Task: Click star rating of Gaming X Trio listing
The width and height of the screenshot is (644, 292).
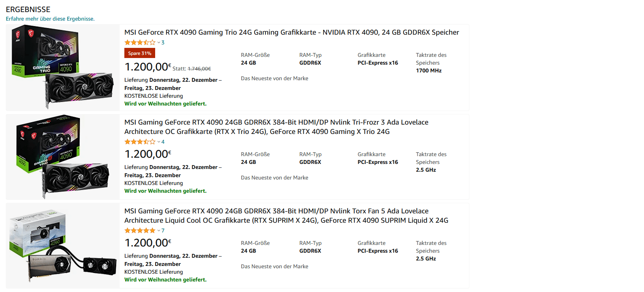Action: pyautogui.click(x=140, y=142)
